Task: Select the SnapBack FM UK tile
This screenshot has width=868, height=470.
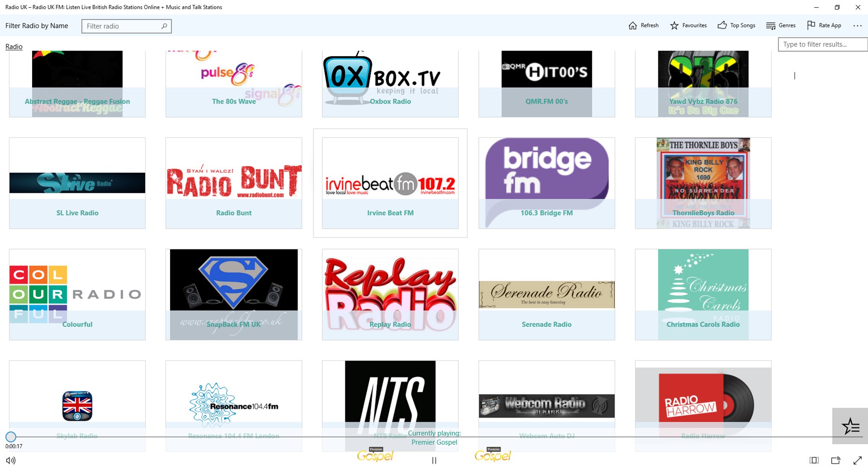Action: click(234, 295)
